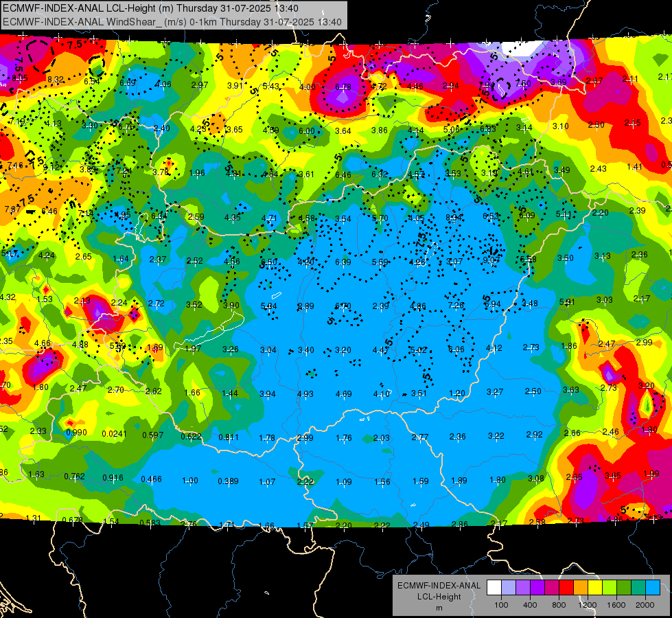Click the wind shear value 5.43
Viewport: 672px width, 618px height.
click(270, 87)
